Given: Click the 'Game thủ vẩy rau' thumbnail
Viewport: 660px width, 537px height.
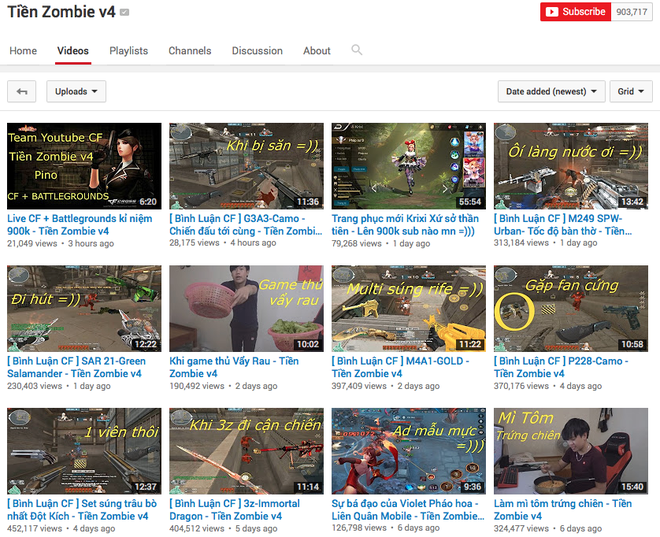Looking at the screenshot, I should [x=246, y=308].
